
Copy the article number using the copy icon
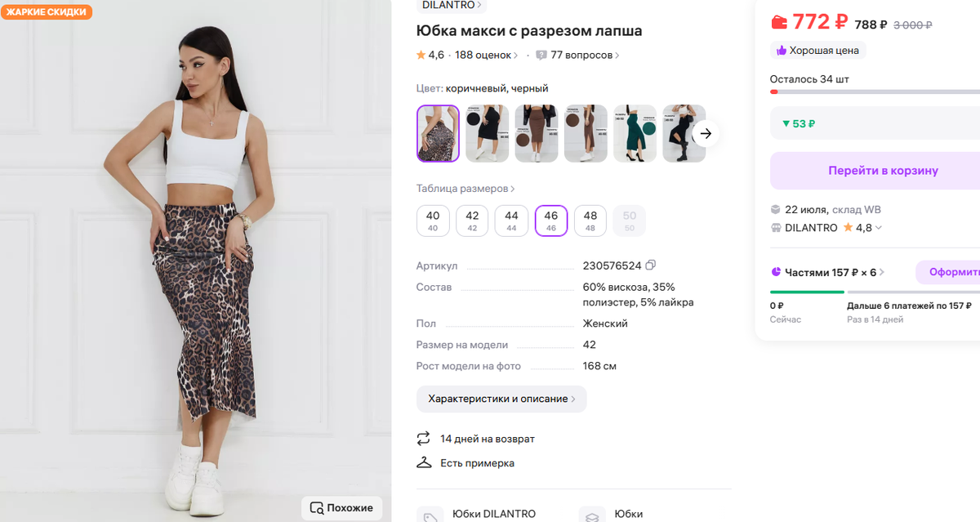pyautogui.click(x=651, y=265)
